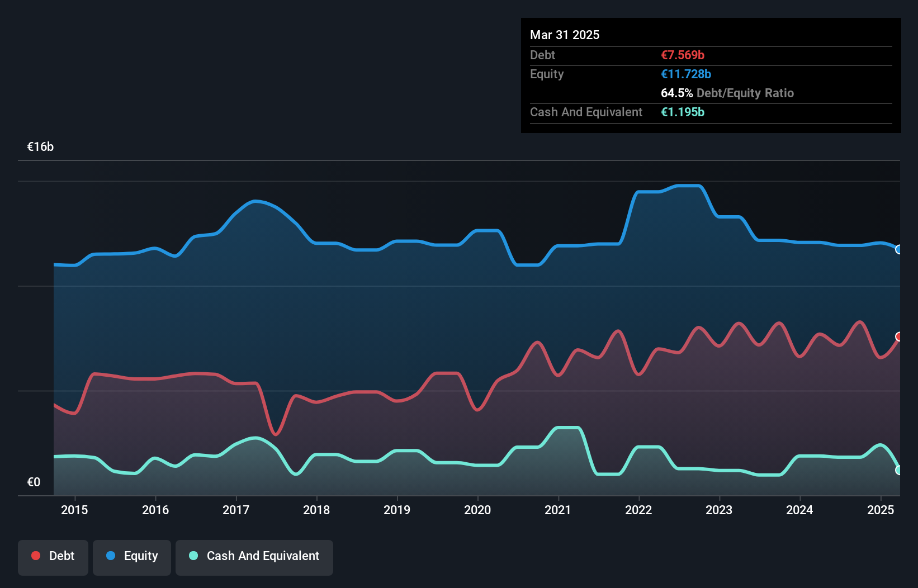Click the 64.5% Debt/Equity Ratio text
The width and height of the screenshot is (918, 588).
tap(727, 93)
